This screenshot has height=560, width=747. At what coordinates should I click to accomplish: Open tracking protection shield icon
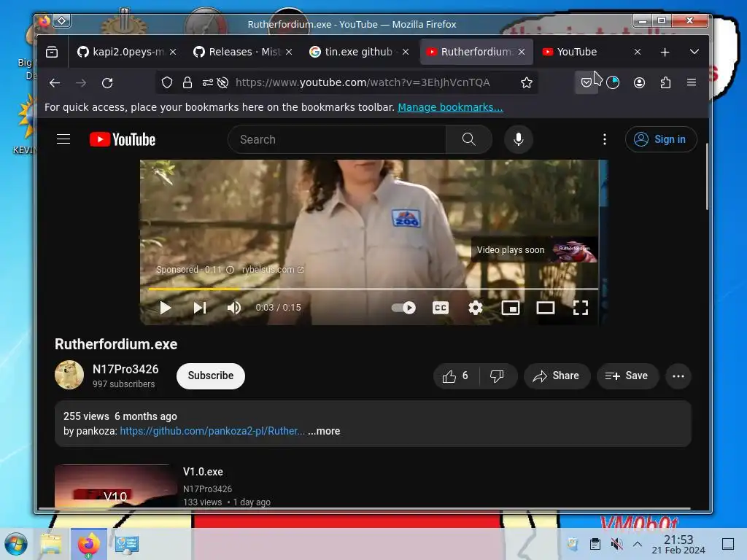[167, 83]
